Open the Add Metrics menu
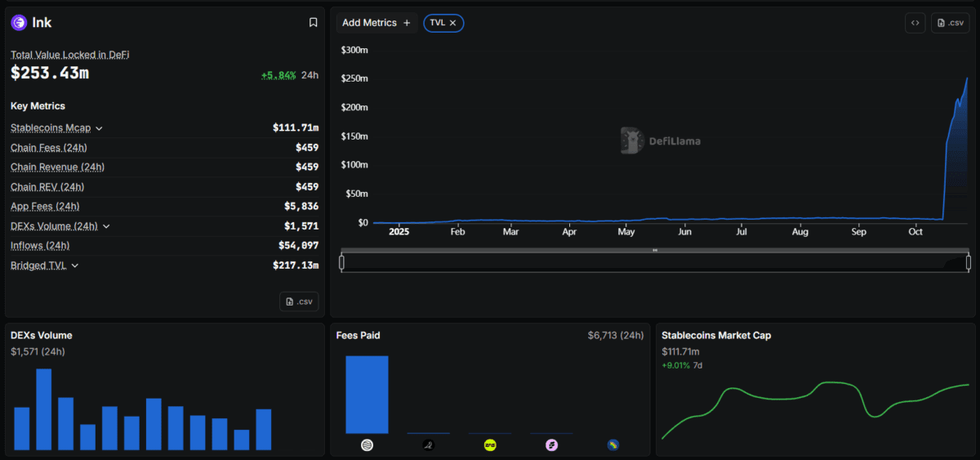This screenshot has width=980, height=460. coord(376,23)
